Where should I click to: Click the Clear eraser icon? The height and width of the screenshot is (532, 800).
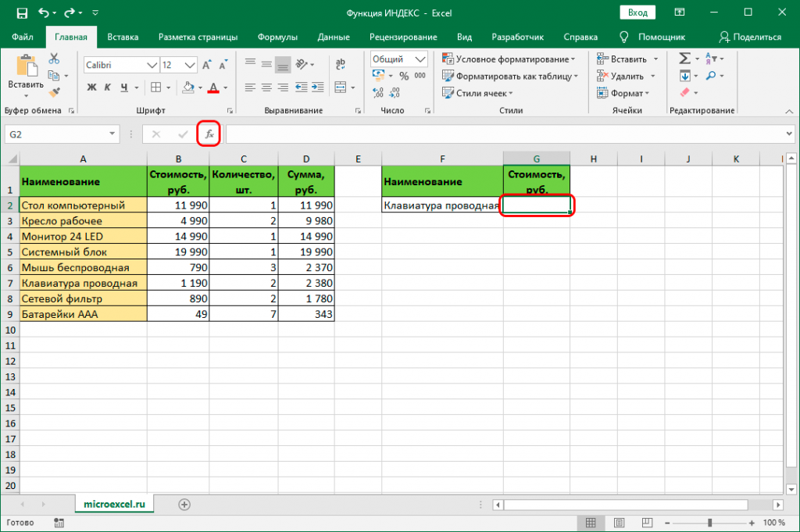pos(684,92)
